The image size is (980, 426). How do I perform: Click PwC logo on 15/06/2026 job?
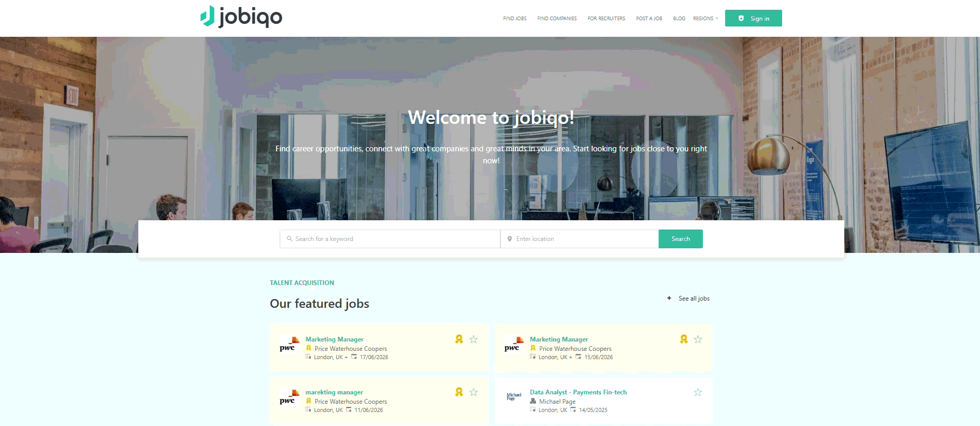coord(514,344)
